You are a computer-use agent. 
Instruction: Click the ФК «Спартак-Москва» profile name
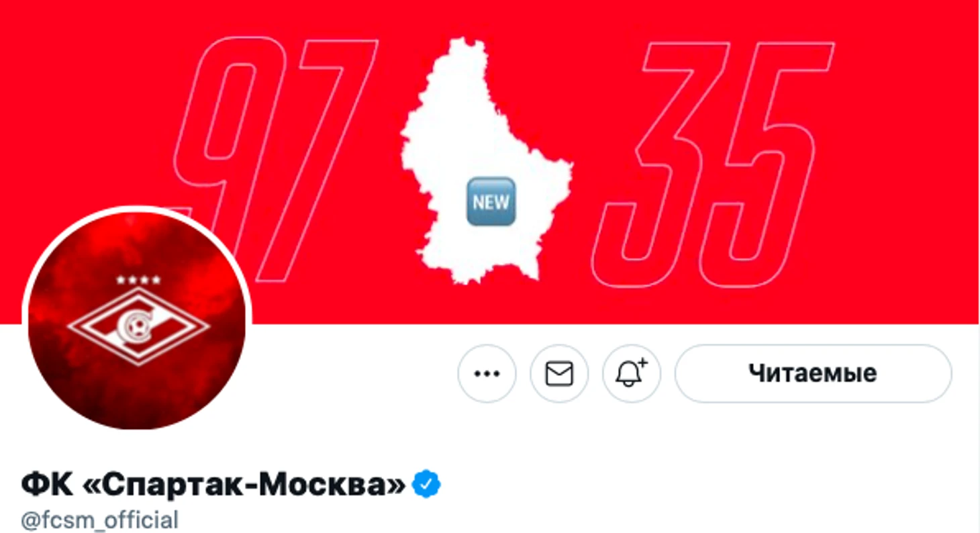[x=213, y=485]
